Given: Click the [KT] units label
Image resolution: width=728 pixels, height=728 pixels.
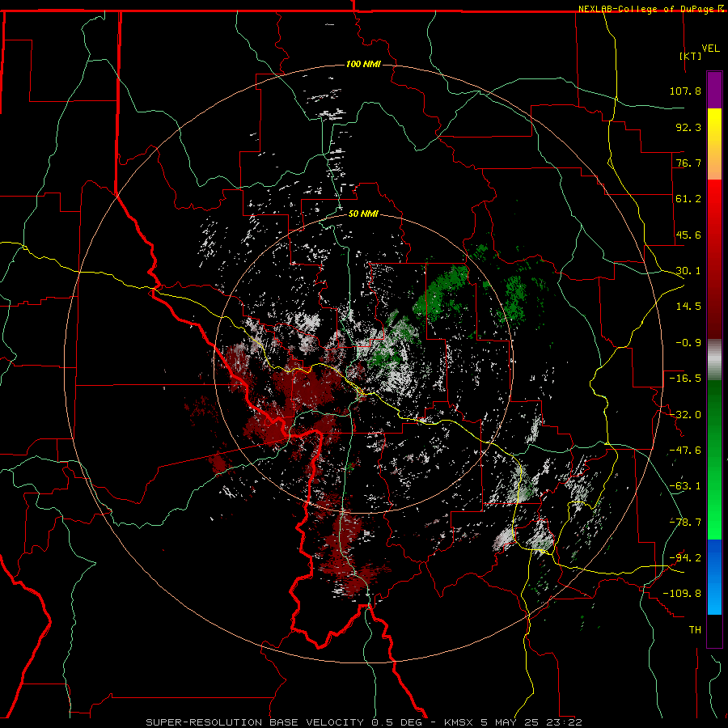Looking at the screenshot, I should [x=691, y=56].
